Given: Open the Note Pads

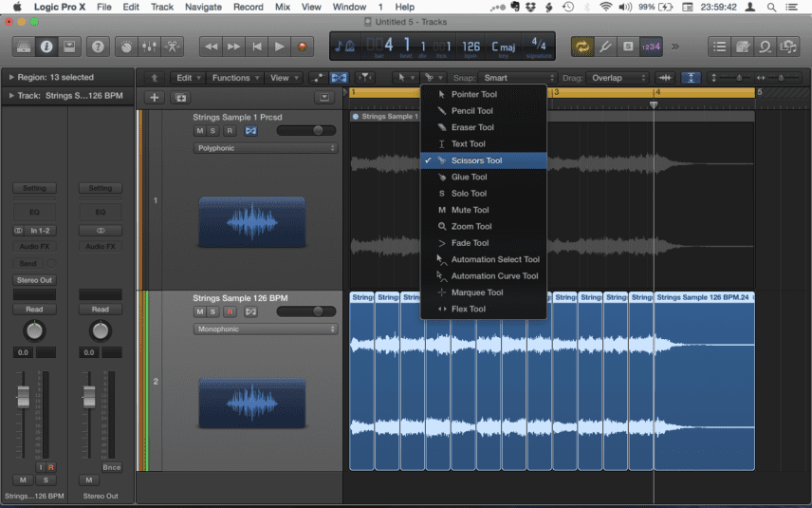Looking at the screenshot, I should pyautogui.click(x=742, y=47).
